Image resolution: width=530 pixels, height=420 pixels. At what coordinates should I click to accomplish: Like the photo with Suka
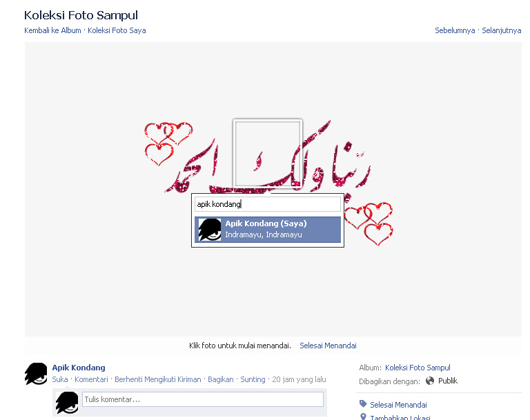(60, 379)
